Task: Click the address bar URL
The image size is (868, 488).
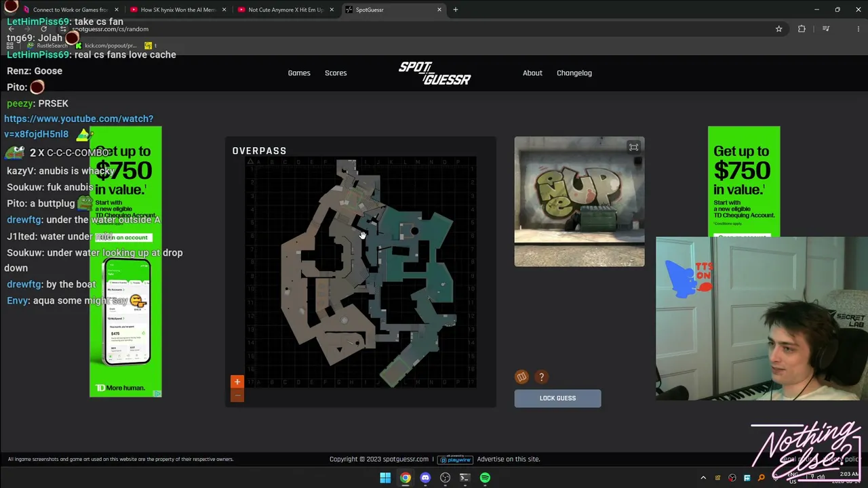Action: pyautogui.click(x=110, y=29)
